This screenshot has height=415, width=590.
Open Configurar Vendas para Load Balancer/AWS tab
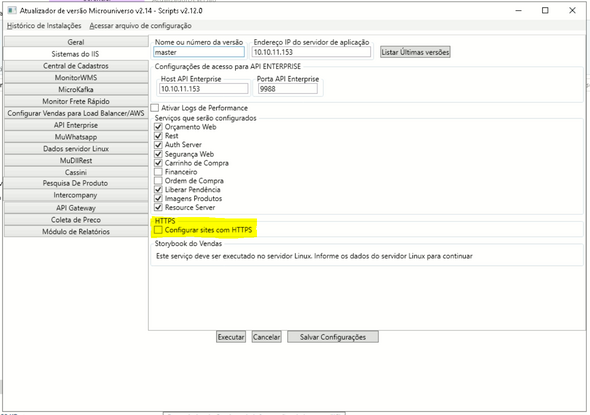(x=76, y=113)
